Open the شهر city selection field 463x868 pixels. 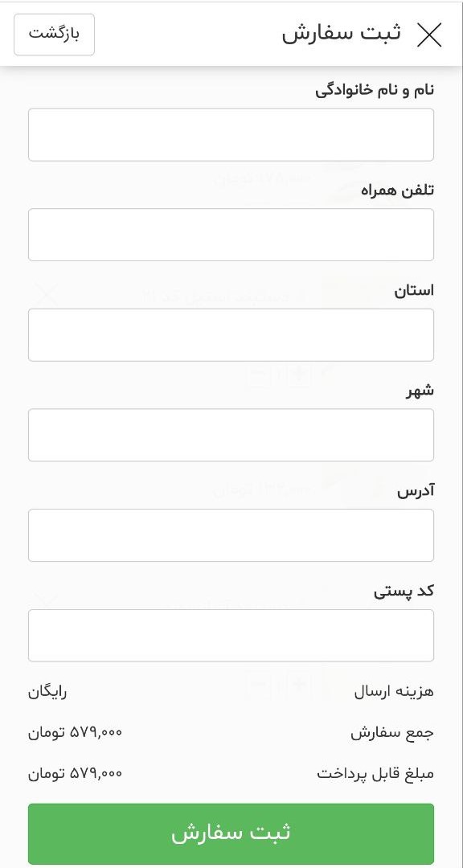coord(231,435)
